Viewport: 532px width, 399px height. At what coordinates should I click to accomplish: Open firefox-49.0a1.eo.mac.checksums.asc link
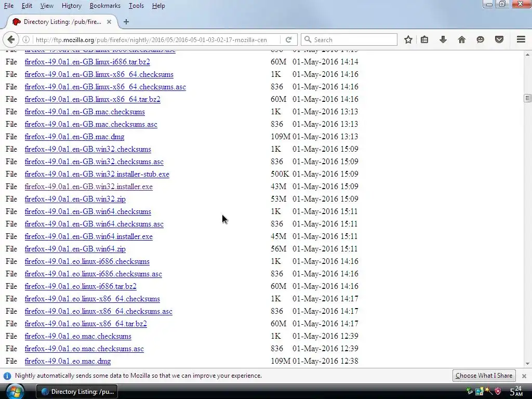coord(84,349)
